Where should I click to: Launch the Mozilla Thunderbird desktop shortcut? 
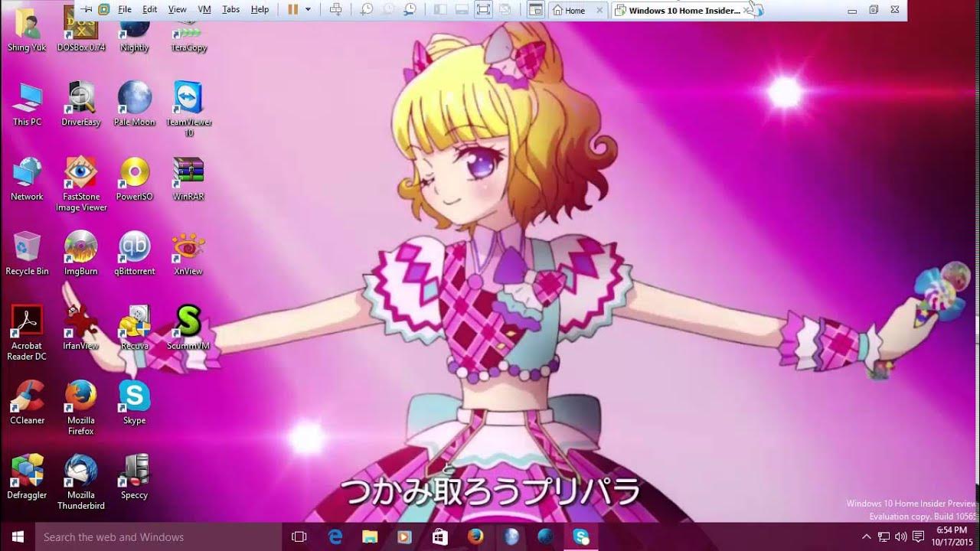(80, 482)
